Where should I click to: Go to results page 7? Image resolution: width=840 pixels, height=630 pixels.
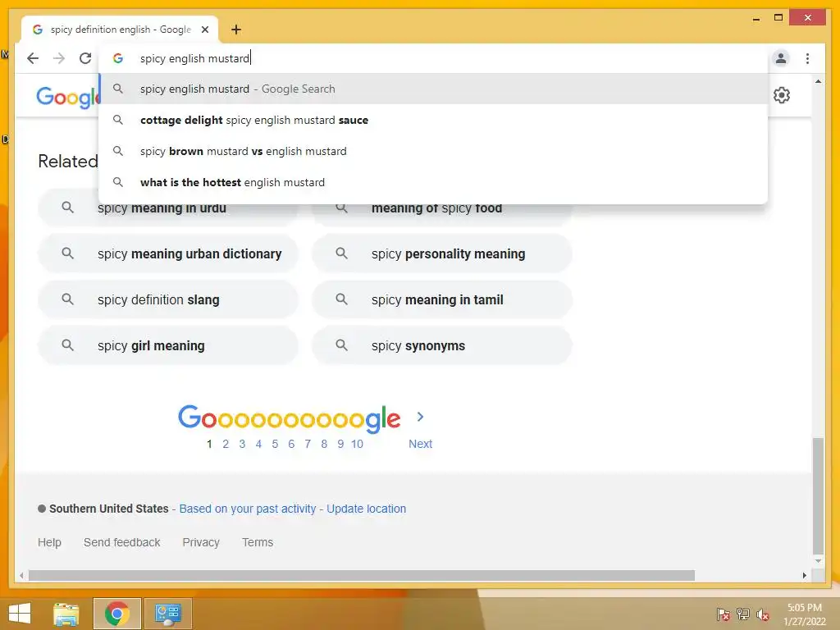click(x=308, y=444)
